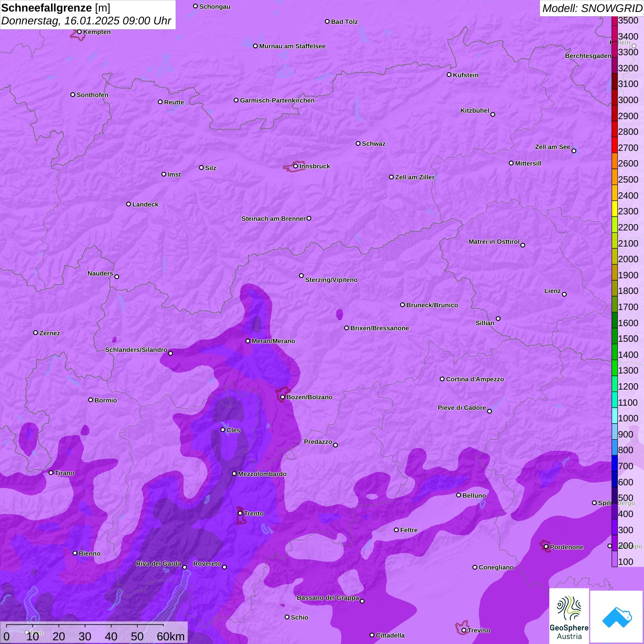This screenshot has width=644, height=644.
Task: Click the Tirano marker dot
Action: click(51, 473)
